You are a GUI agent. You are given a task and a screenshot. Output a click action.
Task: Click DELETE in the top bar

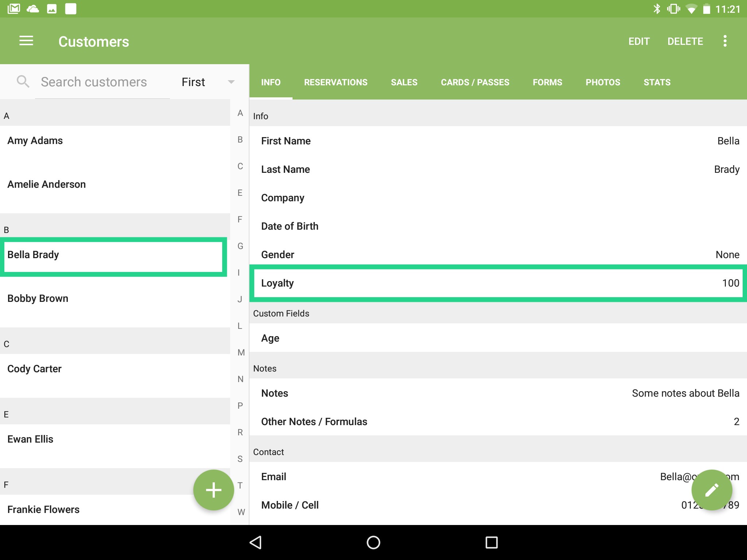tap(685, 41)
